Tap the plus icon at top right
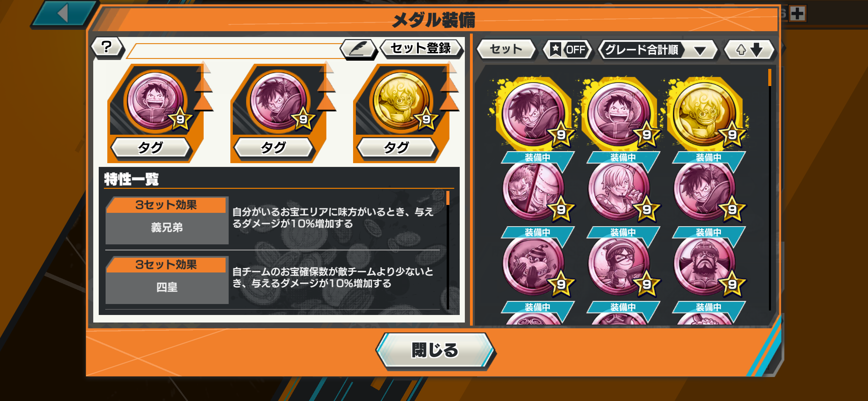The height and width of the screenshot is (401, 868). pos(797,14)
